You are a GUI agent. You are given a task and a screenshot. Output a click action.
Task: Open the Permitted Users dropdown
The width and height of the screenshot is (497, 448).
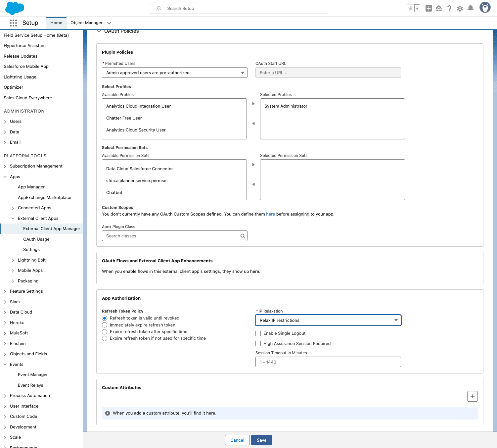coord(174,73)
